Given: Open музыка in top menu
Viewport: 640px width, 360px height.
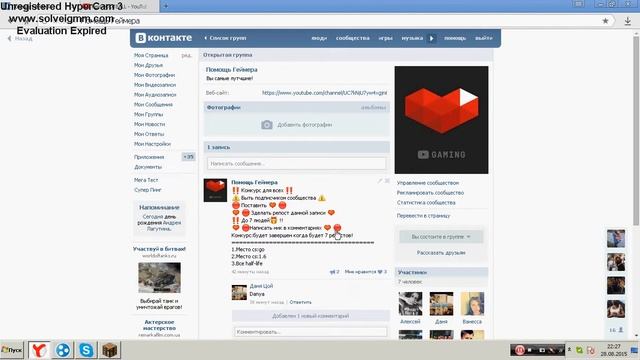Looking at the screenshot, I should (x=412, y=38).
